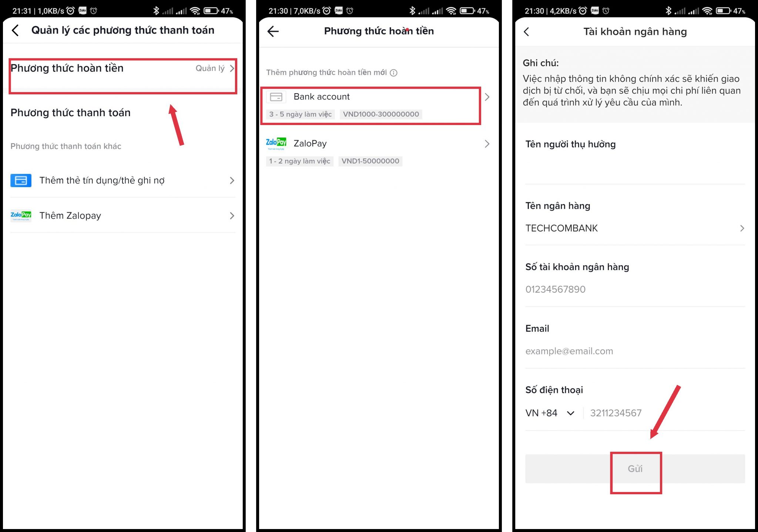The image size is (758, 532).
Task: Focus the Email input field
Action: pos(635,351)
